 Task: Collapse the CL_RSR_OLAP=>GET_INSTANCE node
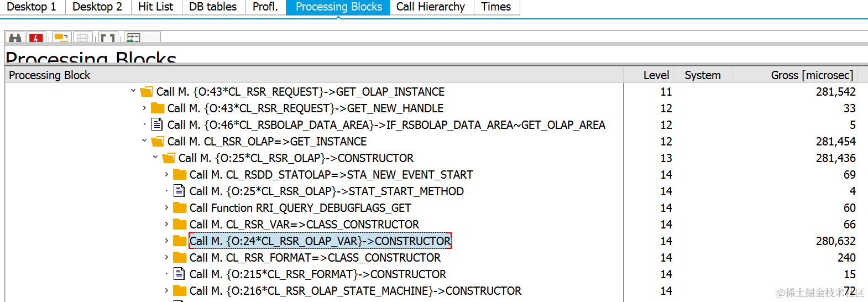point(144,140)
